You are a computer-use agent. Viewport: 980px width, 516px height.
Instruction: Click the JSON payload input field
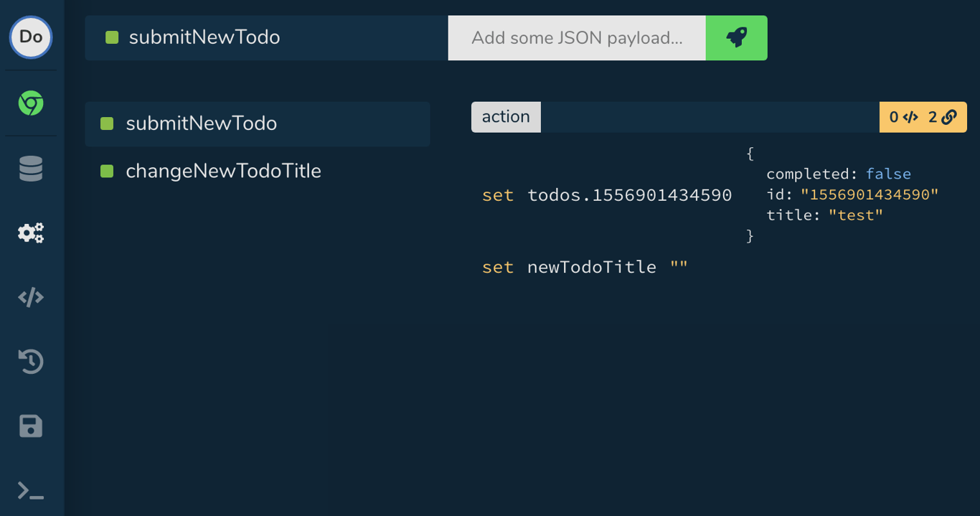tap(577, 37)
